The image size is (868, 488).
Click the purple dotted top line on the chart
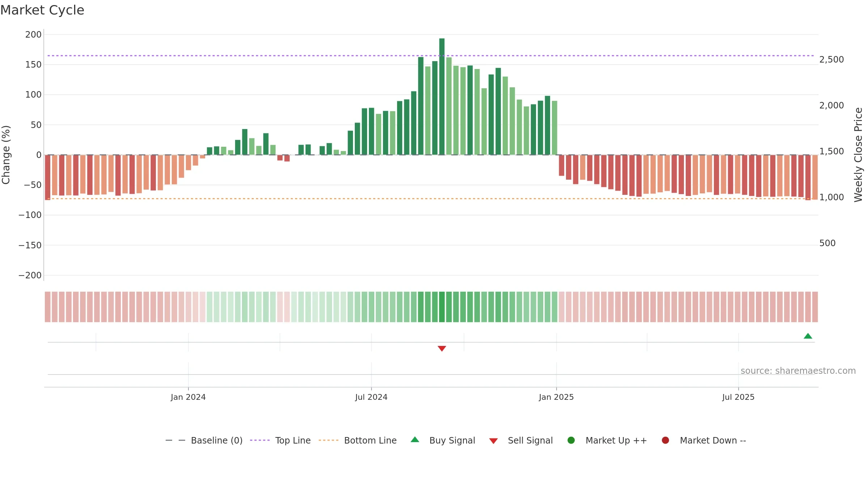tap(430, 56)
